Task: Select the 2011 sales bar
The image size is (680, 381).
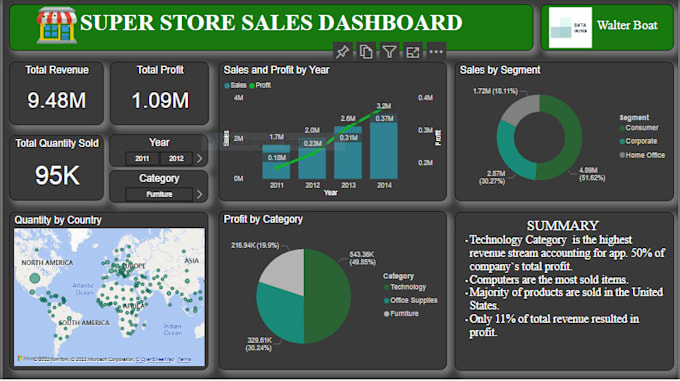Action: [x=276, y=162]
